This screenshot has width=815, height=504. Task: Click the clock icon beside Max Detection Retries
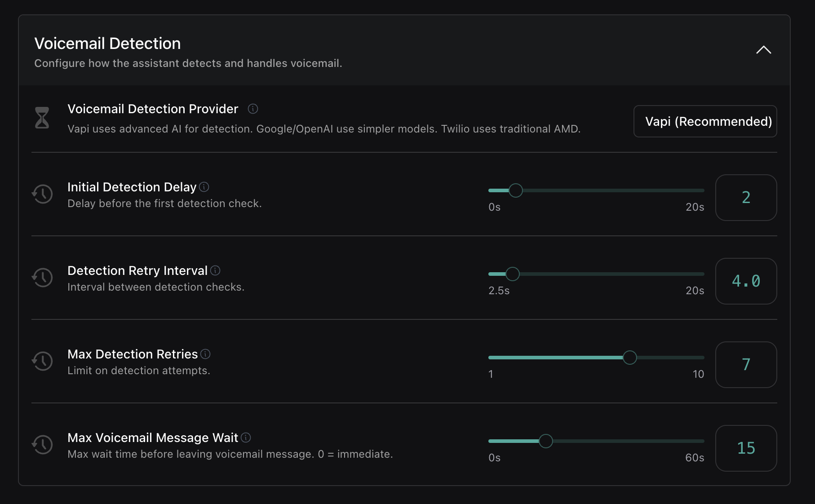click(x=42, y=361)
